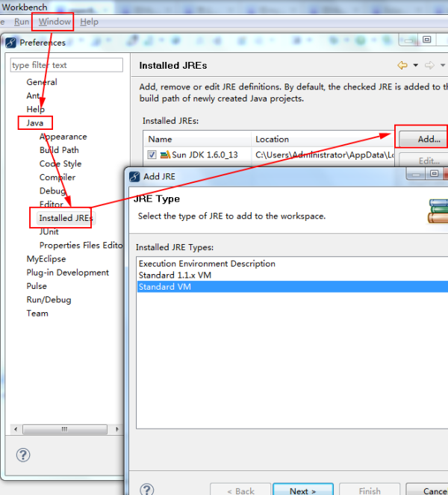
Task: Toggle Sun JDK 1.6.0_13 checkbox
Action: (x=152, y=155)
